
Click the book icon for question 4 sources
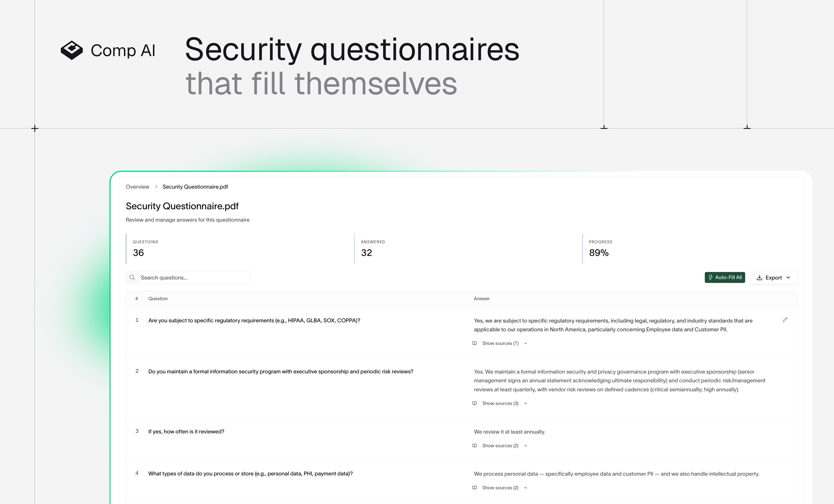click(475, 487)
